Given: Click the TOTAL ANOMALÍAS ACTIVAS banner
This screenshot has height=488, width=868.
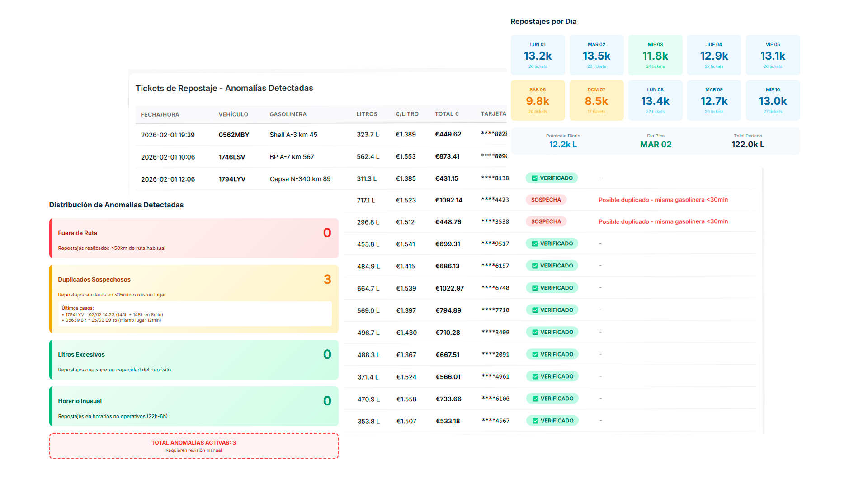Looking at the screenshot, I should point(193,446).
